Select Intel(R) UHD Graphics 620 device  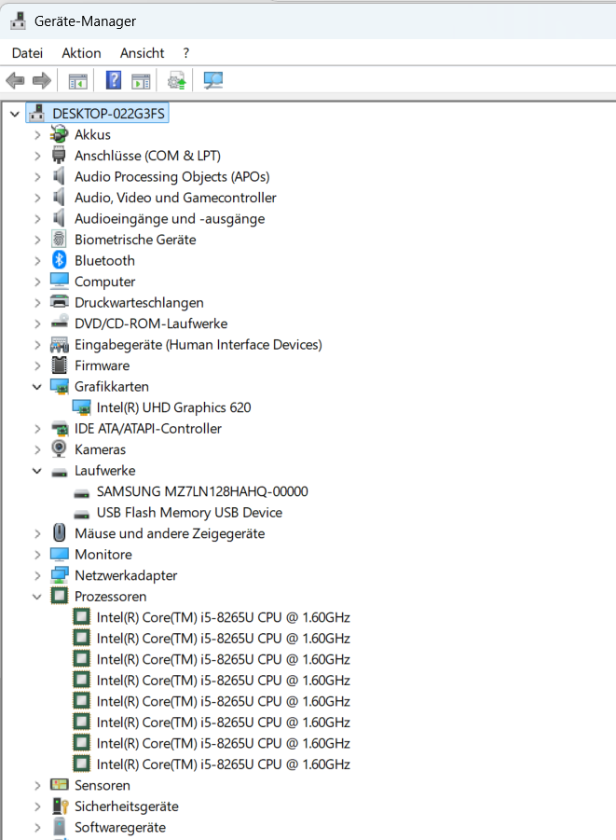click(x=173, y=407)
